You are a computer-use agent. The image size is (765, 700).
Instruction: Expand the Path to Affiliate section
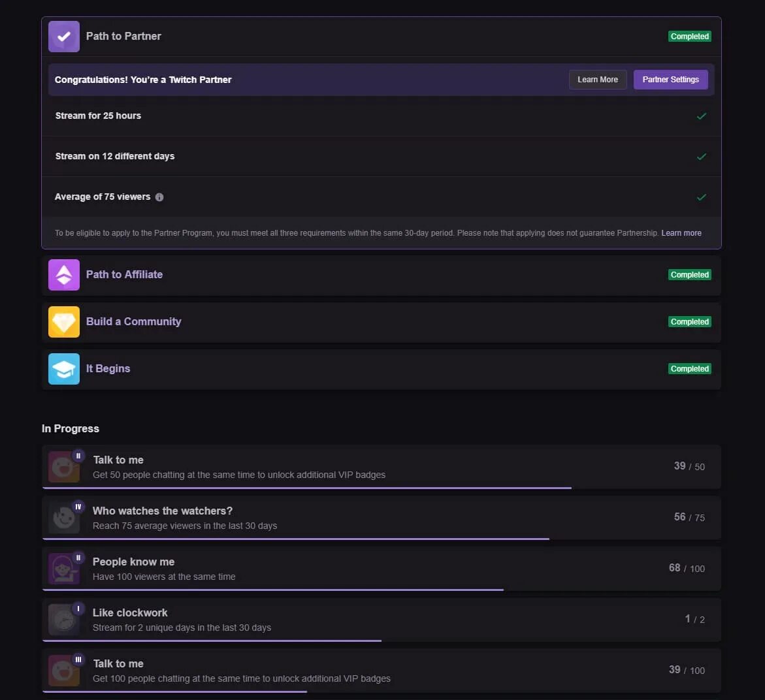379,275
